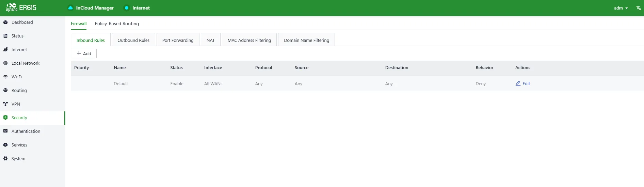
Task: Click the Interface column header
Action: pyautogui.click(x=213, y=67)
